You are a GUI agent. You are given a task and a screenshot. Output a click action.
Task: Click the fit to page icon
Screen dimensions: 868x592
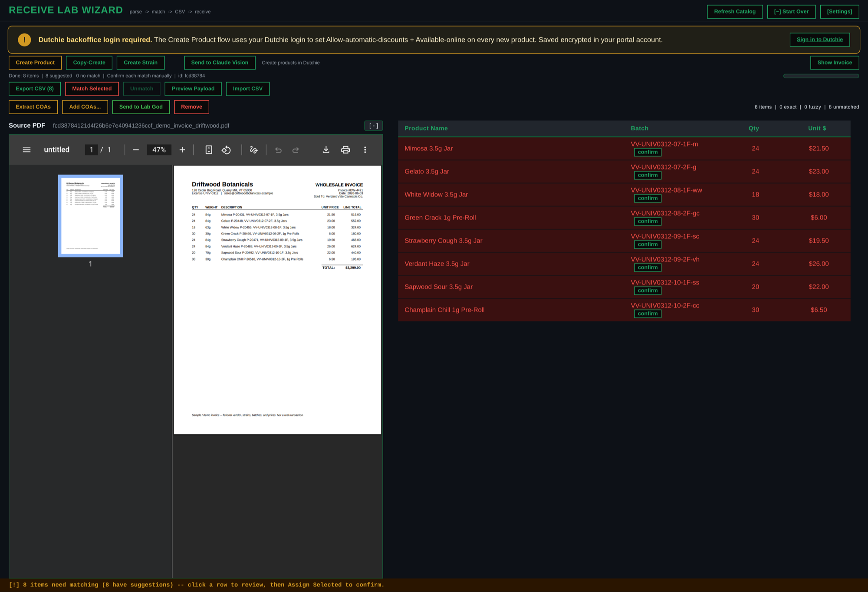pos(209,150)
